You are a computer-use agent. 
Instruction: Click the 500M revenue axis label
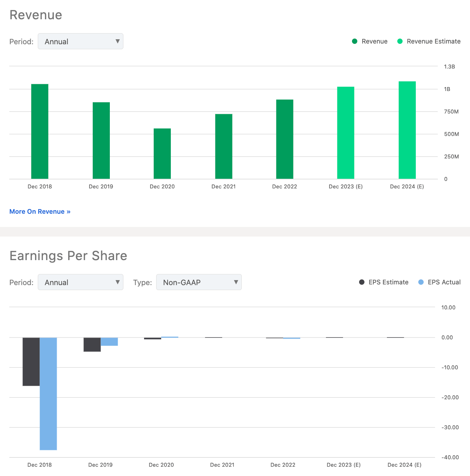[451, 134]
